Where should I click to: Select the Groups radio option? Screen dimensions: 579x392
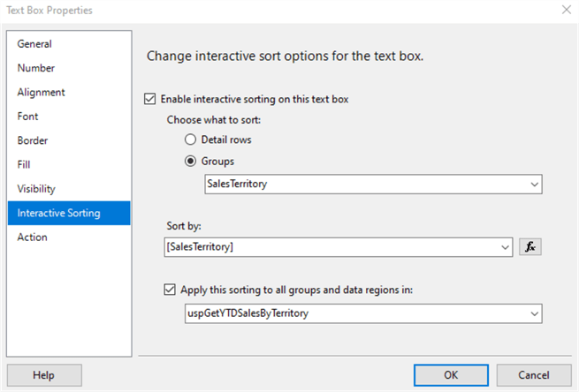click(190, 162)
